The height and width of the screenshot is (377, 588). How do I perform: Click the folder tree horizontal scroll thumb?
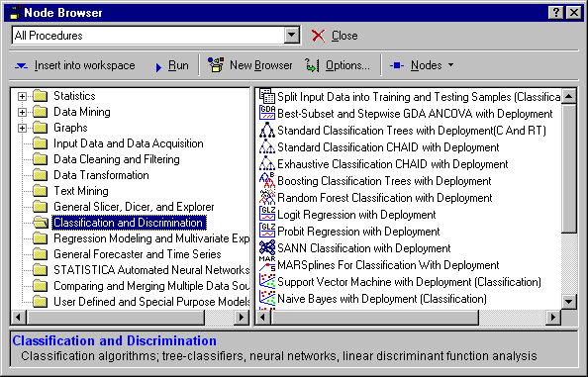(115, 318)
